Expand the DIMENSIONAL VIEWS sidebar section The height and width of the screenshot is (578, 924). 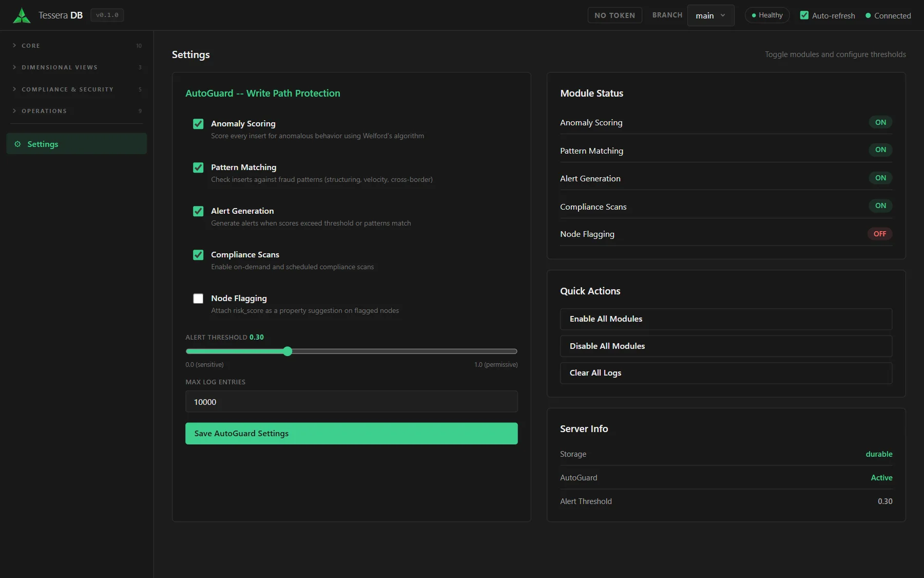coord(77,67)
